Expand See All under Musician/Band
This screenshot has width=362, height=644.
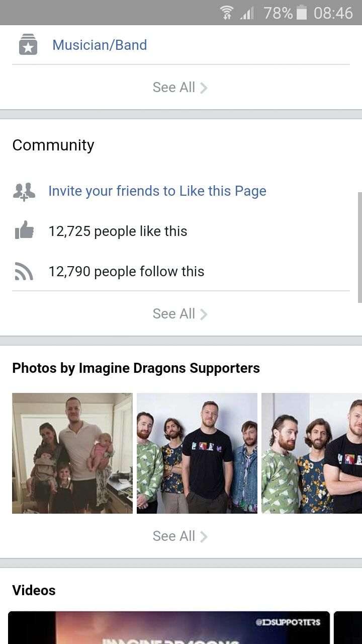click(180, 88)
